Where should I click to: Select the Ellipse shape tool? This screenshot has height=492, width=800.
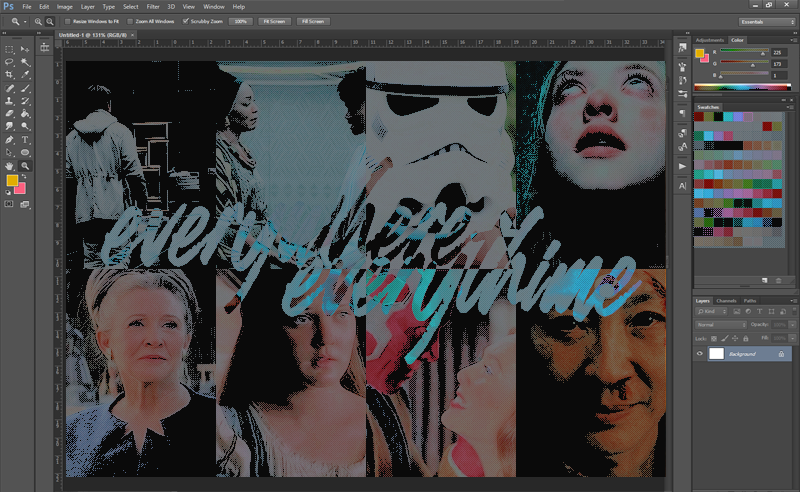24,153
